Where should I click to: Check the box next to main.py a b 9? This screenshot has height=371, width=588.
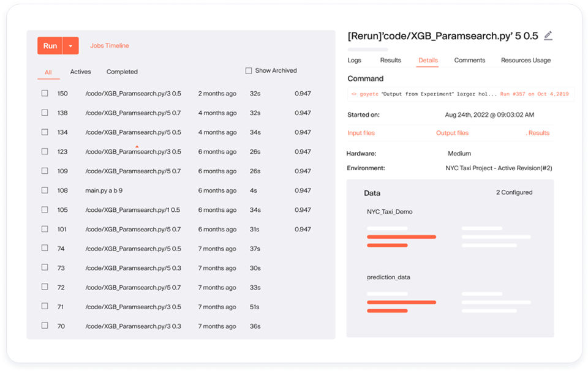click(45, 190)
